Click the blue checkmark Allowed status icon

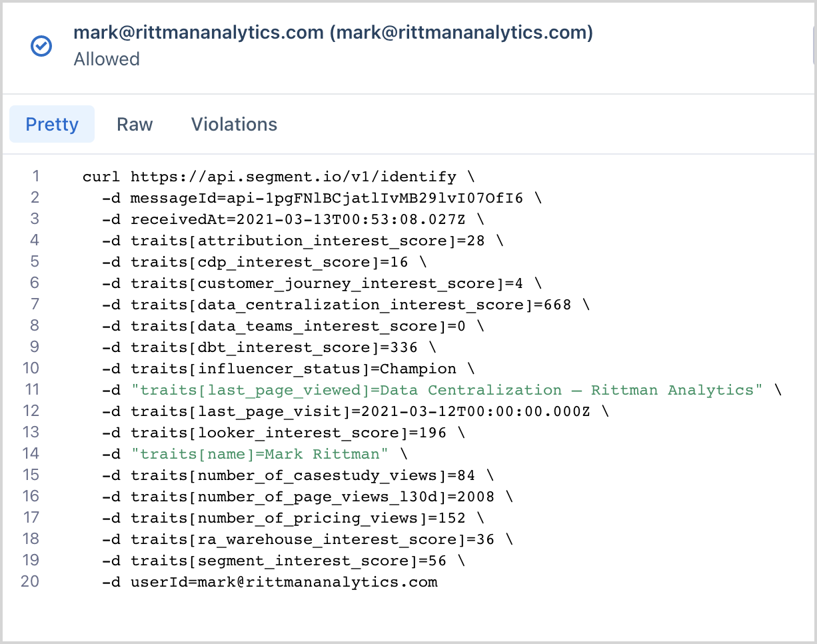click(x=42, y=46)
